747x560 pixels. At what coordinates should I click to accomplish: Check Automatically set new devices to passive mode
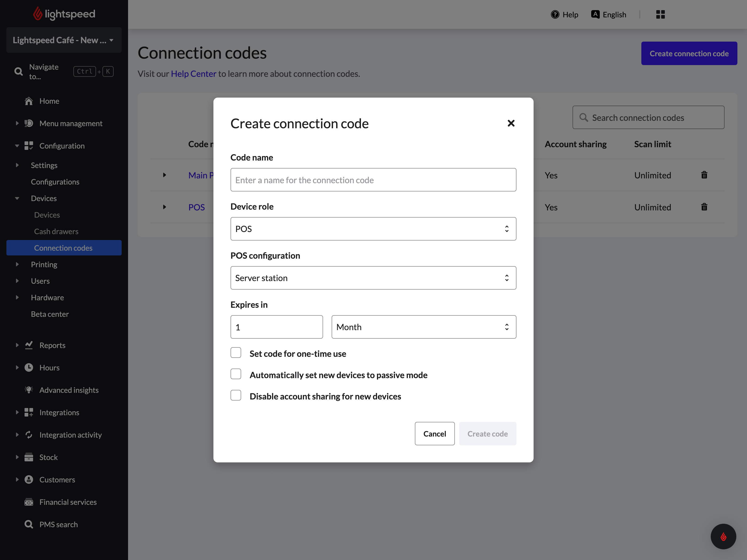(236, 374)
